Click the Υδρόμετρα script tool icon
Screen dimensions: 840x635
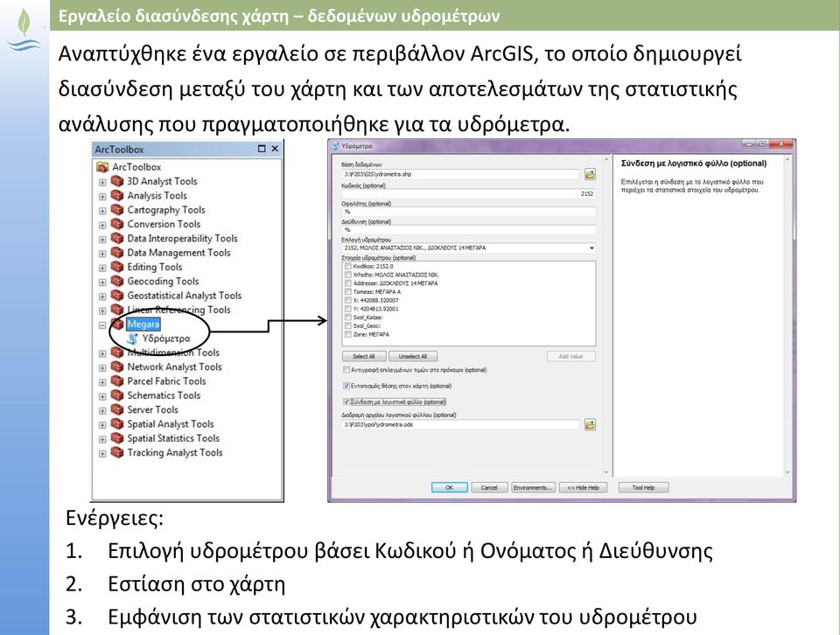tap(132, 338)
